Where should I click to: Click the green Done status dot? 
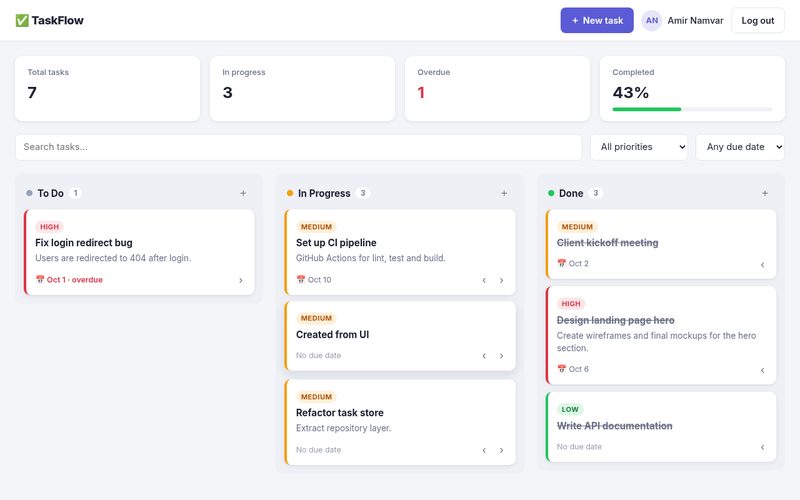(x=551, y=193)
